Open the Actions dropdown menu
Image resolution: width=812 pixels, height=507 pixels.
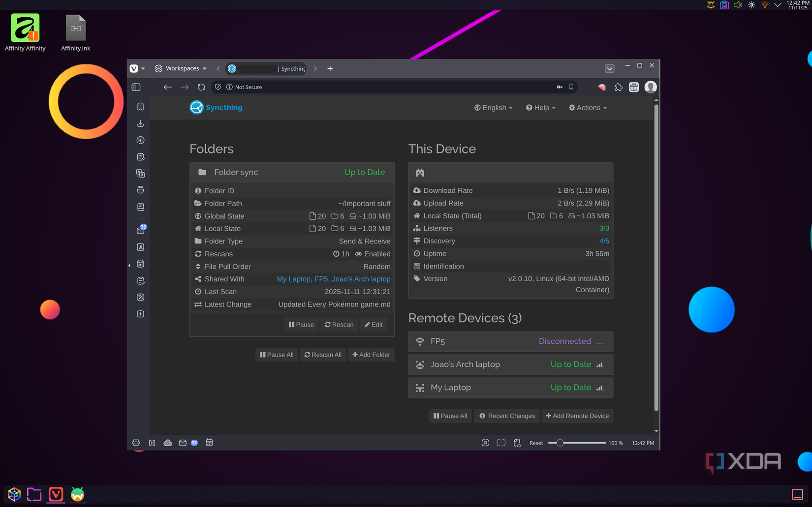point(588,108)
